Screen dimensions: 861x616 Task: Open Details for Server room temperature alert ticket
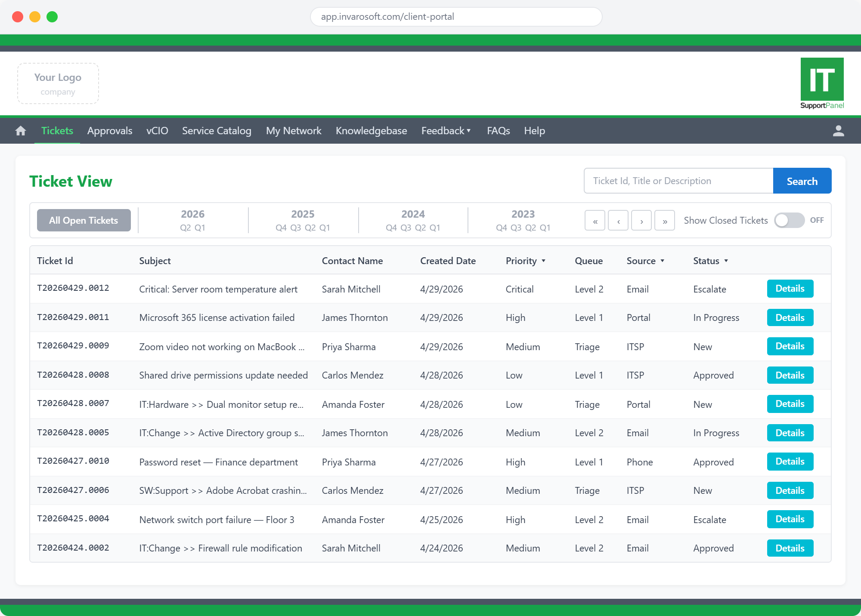(790, 289)
